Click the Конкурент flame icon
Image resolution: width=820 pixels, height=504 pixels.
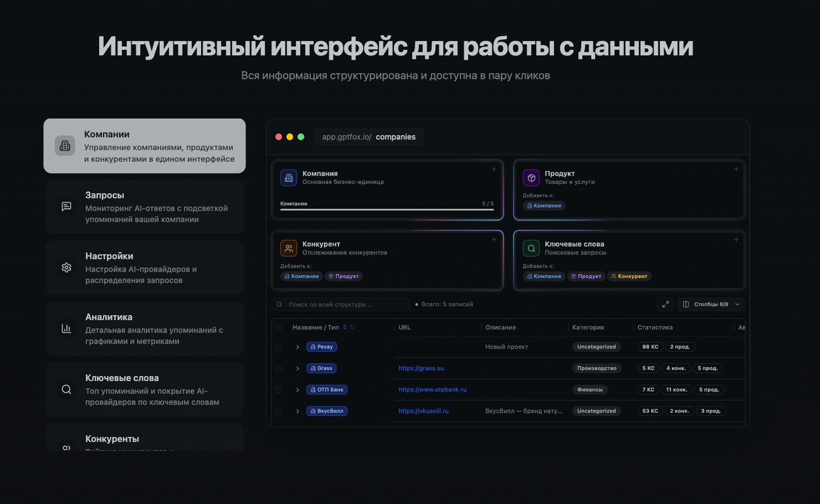click(x=290, y=248)
